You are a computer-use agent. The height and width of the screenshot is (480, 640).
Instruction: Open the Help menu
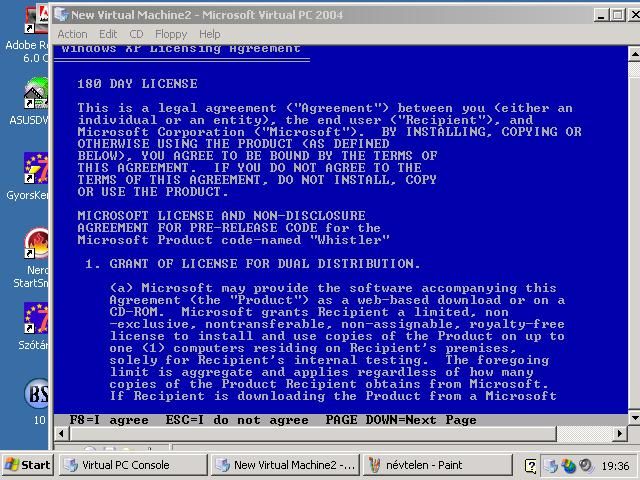point(209,34)
